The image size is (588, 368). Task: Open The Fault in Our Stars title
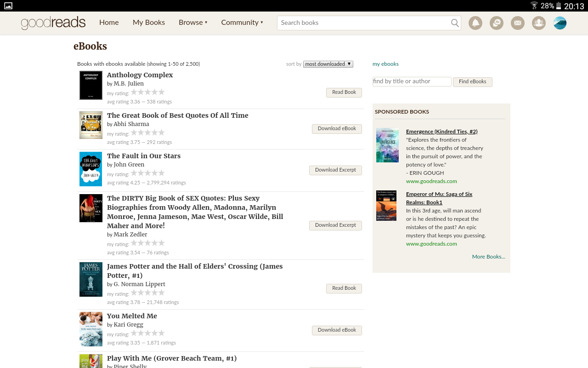pos(144,156)
